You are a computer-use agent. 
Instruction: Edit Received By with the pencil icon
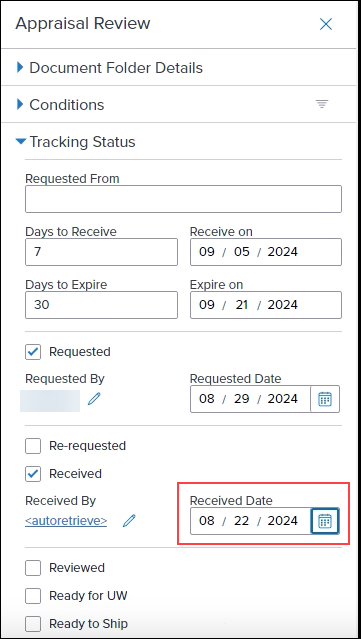[x=129, y=520]
